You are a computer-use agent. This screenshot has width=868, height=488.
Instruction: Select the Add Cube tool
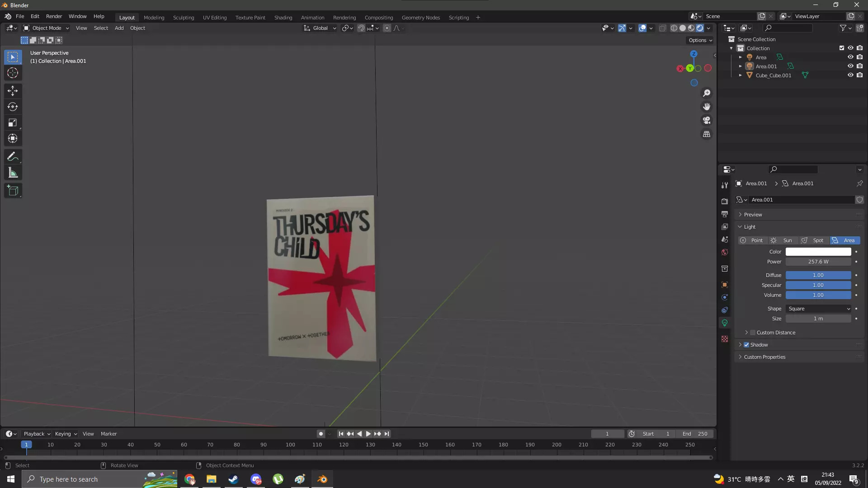(x=13, y=191)
